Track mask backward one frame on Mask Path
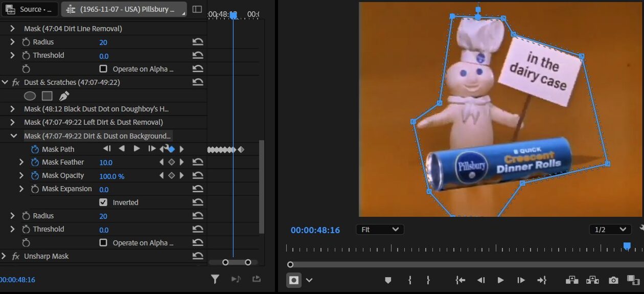This screenshot has height=294, width=644. coord(107,149)
